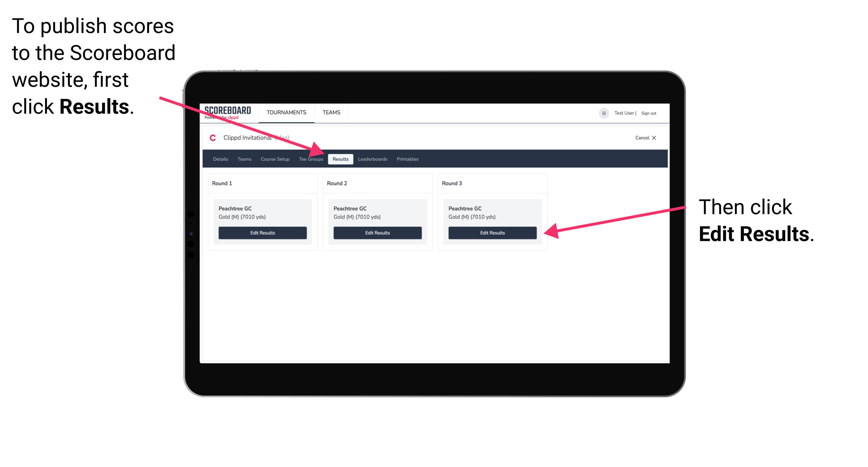Click Edit Results for Round 1
Image resolution: width=868 pixels, height=467 pixels.
[262, 233]
